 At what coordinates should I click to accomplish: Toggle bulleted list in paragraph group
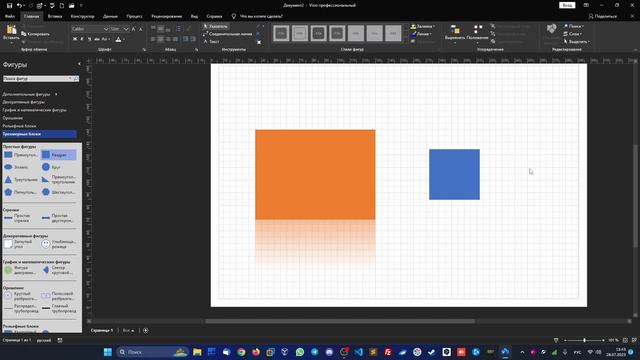click(178, 29)
